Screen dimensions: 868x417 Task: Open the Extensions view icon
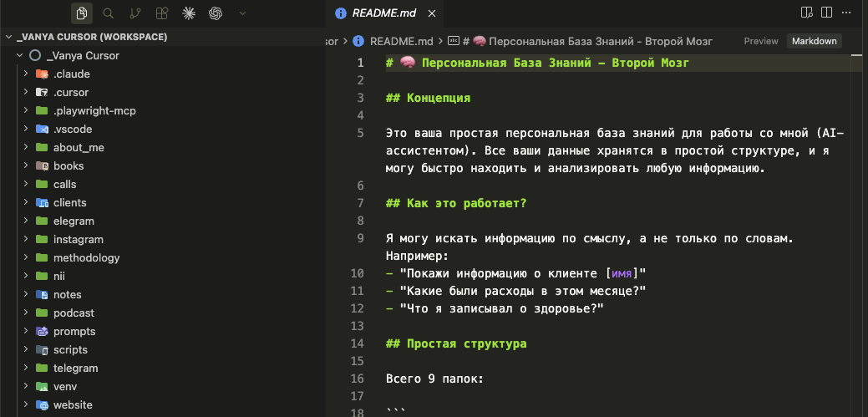click(x=161, y=13)
